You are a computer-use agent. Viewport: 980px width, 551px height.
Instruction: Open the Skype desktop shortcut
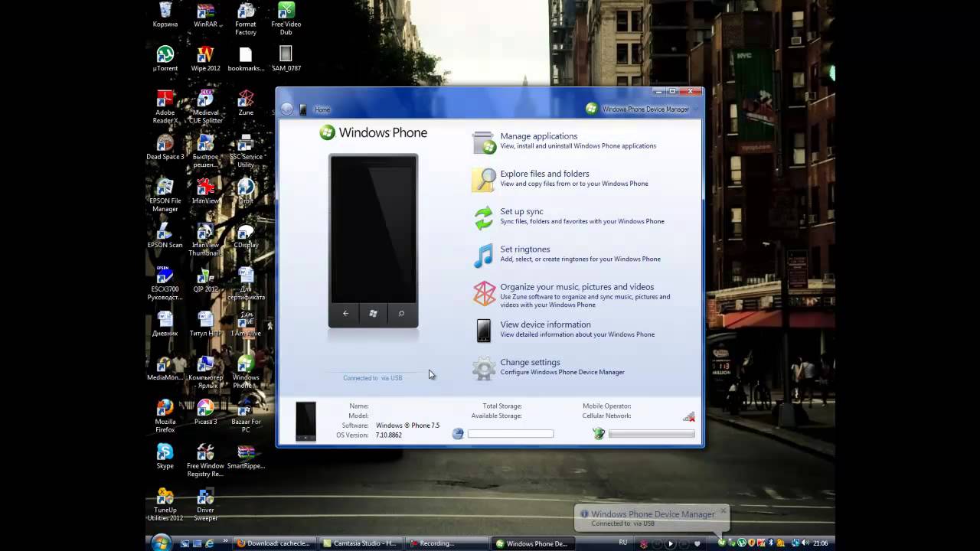tap(165, 456)
